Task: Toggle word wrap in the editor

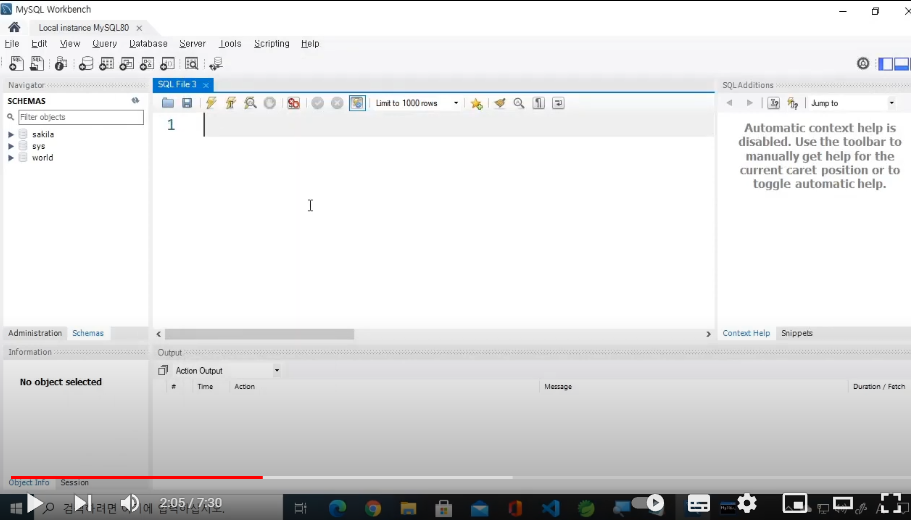Action: 558,103
